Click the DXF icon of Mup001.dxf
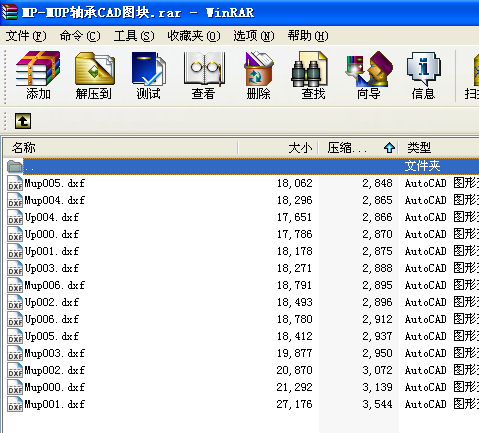This screenshot has width=479, height=433. (15, 404)
